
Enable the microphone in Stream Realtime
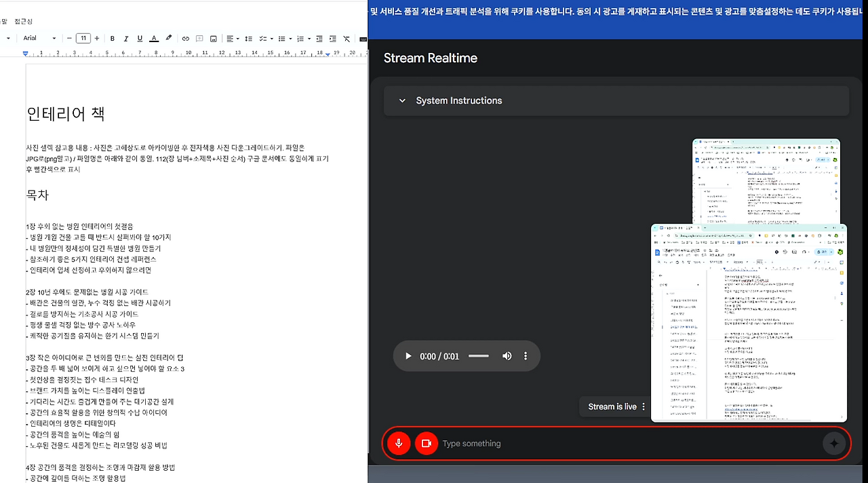(399, 443)
